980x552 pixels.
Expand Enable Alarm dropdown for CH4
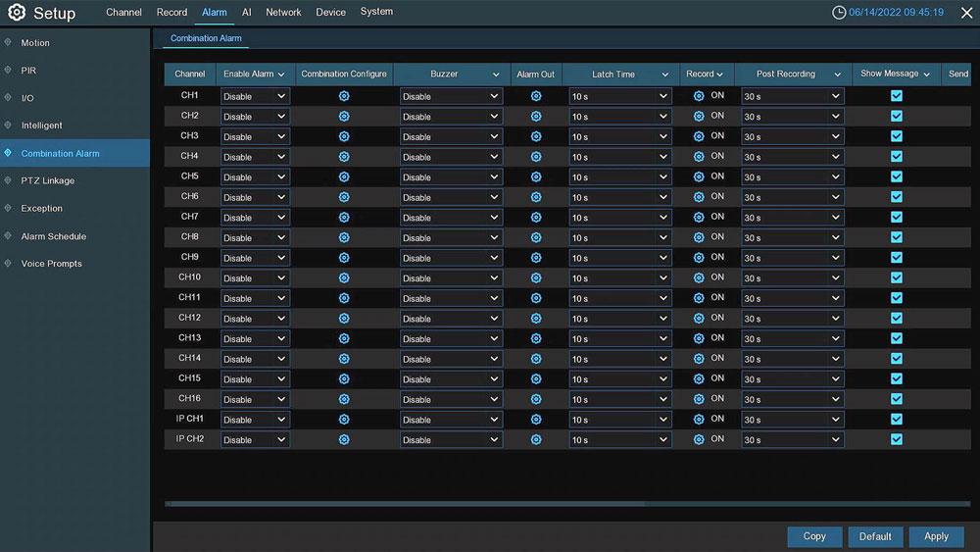tap(255, 157)
